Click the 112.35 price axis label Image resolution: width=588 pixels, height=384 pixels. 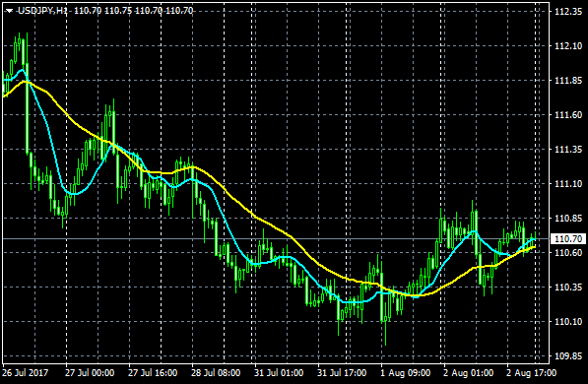[568, 12]
